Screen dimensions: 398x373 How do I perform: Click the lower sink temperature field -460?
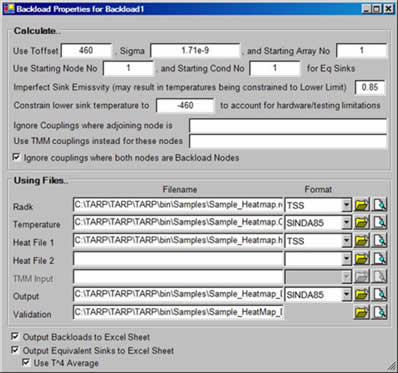coord(185,106)
